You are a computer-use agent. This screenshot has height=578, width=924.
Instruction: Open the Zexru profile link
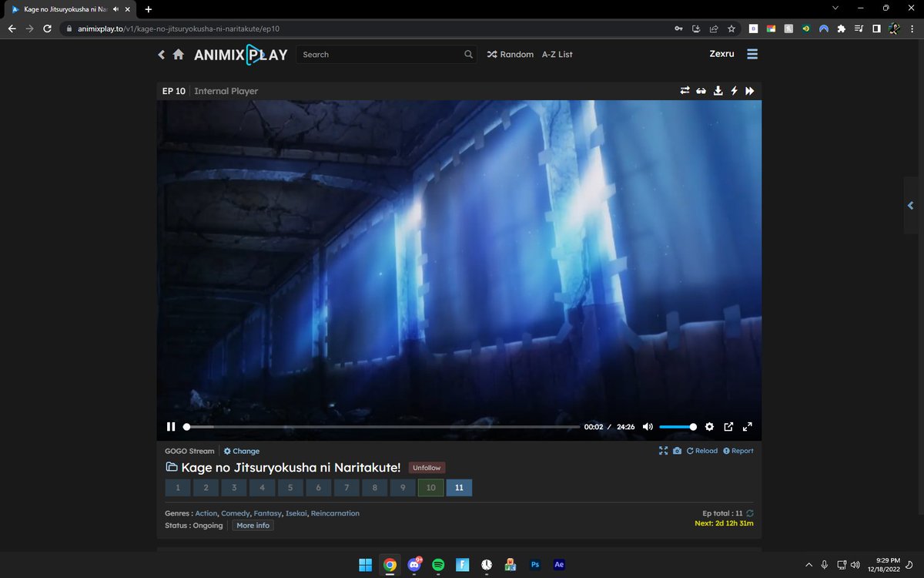pyautogui.click(x=721, y=54)
